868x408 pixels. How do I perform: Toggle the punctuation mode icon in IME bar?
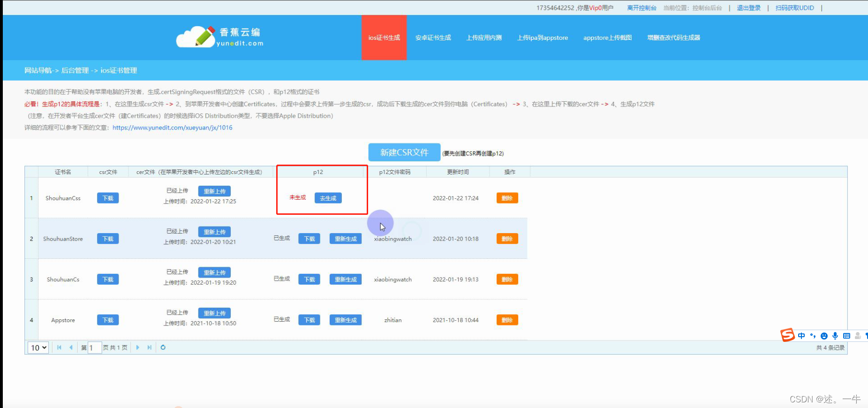pyautogui.click(x=813, y=336)
